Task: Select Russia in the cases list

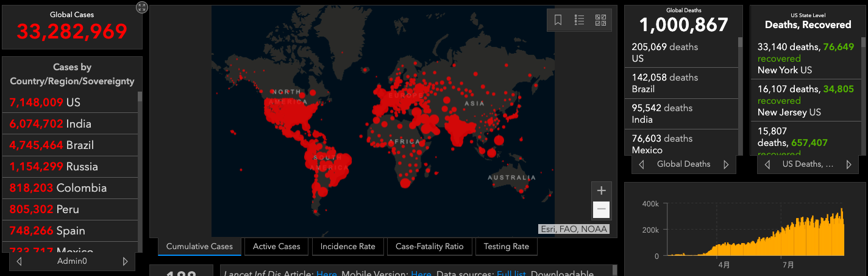Action: point(70,166)
